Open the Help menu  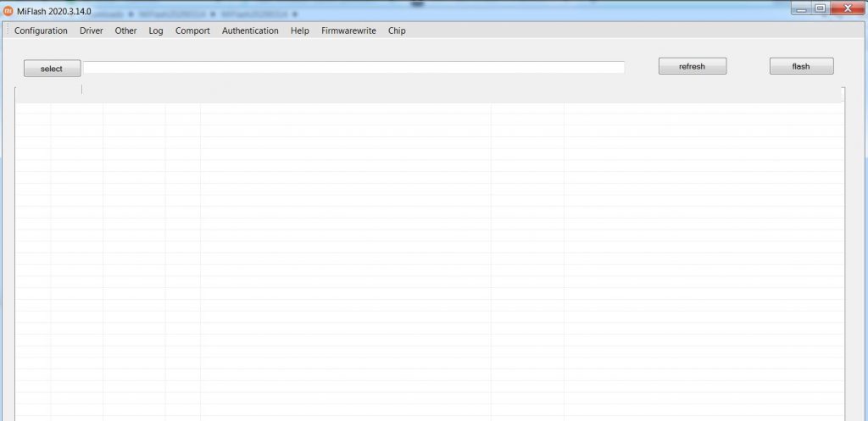pos(299,31)
